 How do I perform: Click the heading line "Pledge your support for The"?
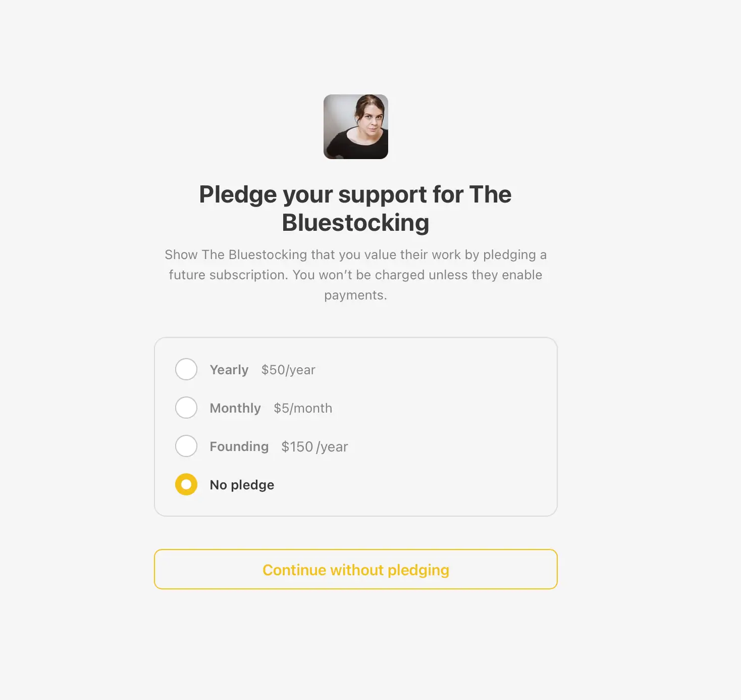(x=355, y=194)
